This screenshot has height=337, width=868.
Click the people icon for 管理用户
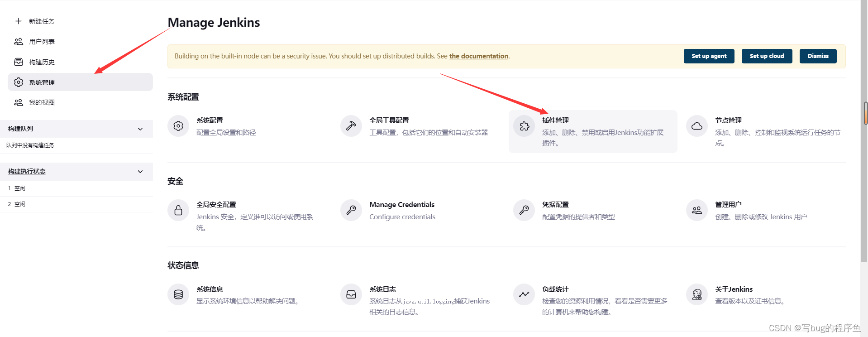(697, 210)
